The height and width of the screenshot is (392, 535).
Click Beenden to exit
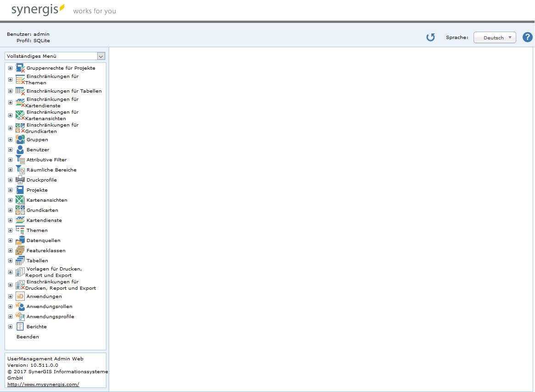28,337
